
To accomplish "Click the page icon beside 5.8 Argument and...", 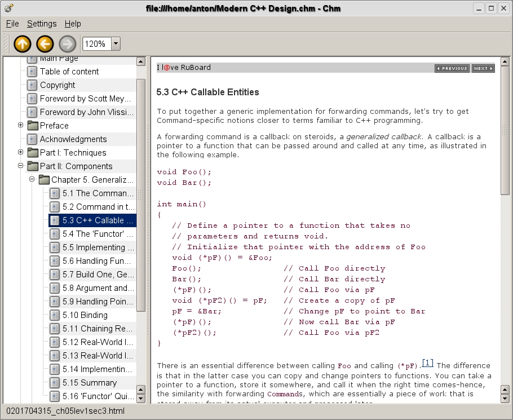I will pyautogui.click(x=55, y=288).
